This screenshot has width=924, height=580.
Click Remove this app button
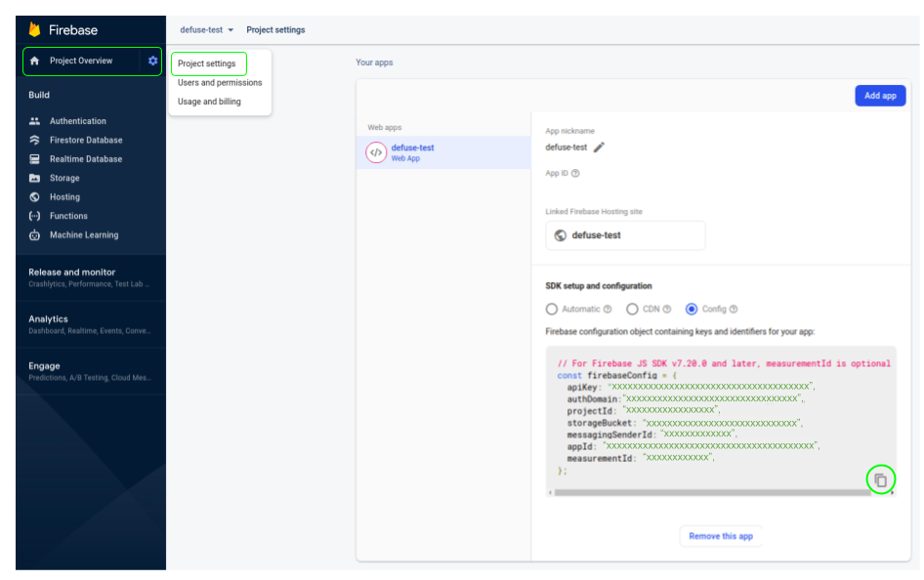721,536
